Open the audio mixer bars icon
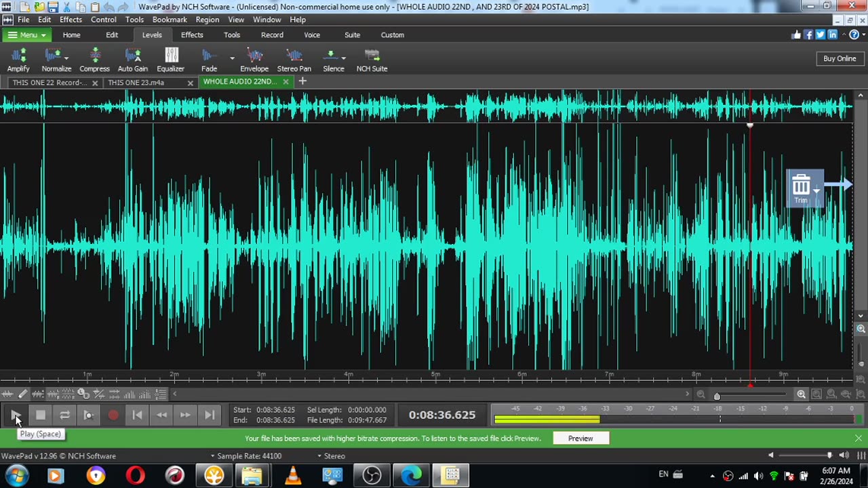The width and height of the screenshot is (868, 488). coord(862,455)
